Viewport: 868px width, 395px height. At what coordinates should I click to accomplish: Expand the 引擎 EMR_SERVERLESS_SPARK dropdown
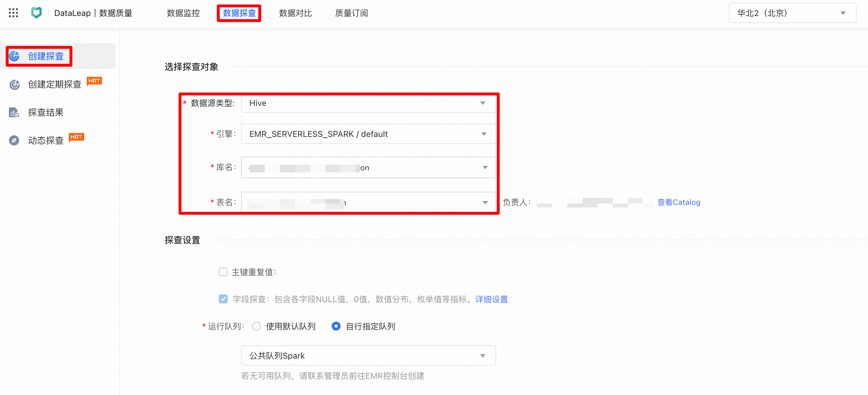[x=368, y=134]
